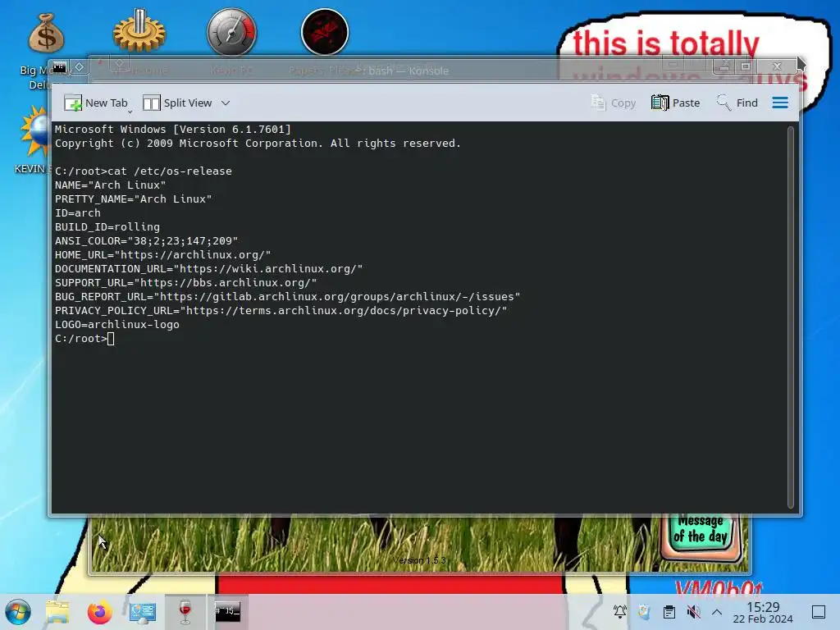Image resolution: width=840 pixels, height=630 pixels.
Task: Click the tray icon next to the bell
Action: click(644, 611)
